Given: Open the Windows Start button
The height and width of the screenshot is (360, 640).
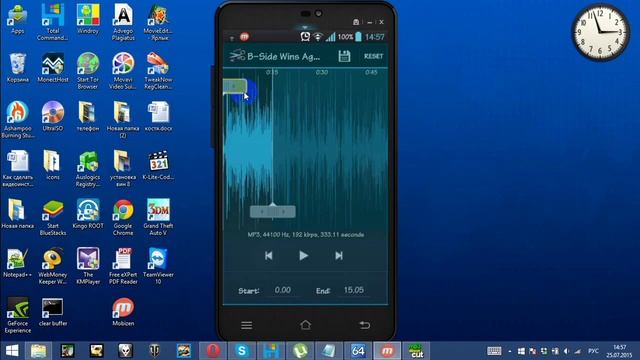Looking at the screenshot, I should point(12,351).
